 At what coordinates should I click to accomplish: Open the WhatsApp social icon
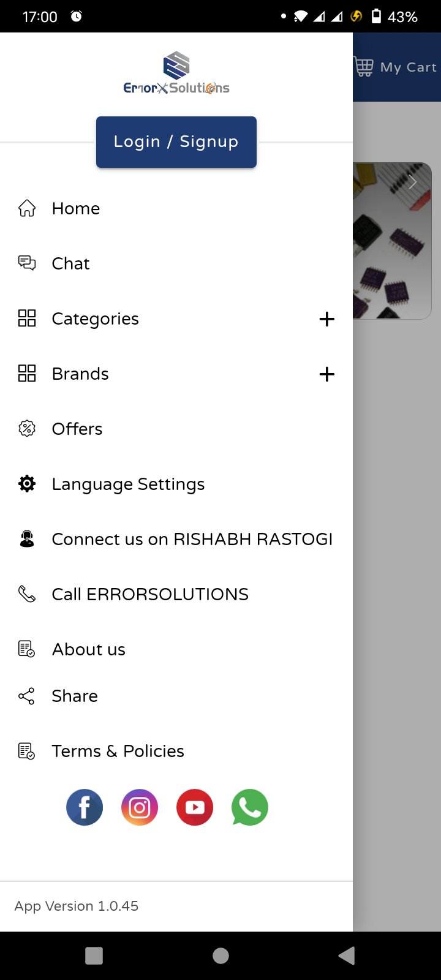(x=250, y=807)
